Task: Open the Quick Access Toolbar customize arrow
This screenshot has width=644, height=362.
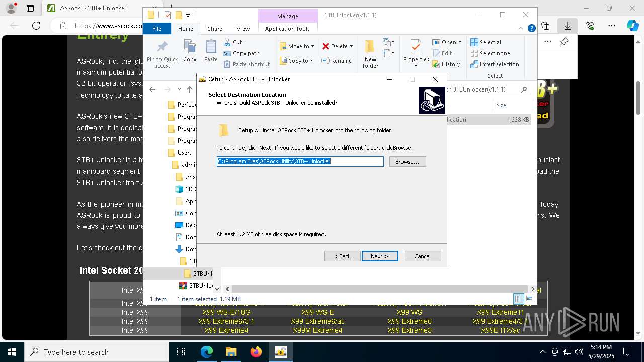Action: coord(188,16)
